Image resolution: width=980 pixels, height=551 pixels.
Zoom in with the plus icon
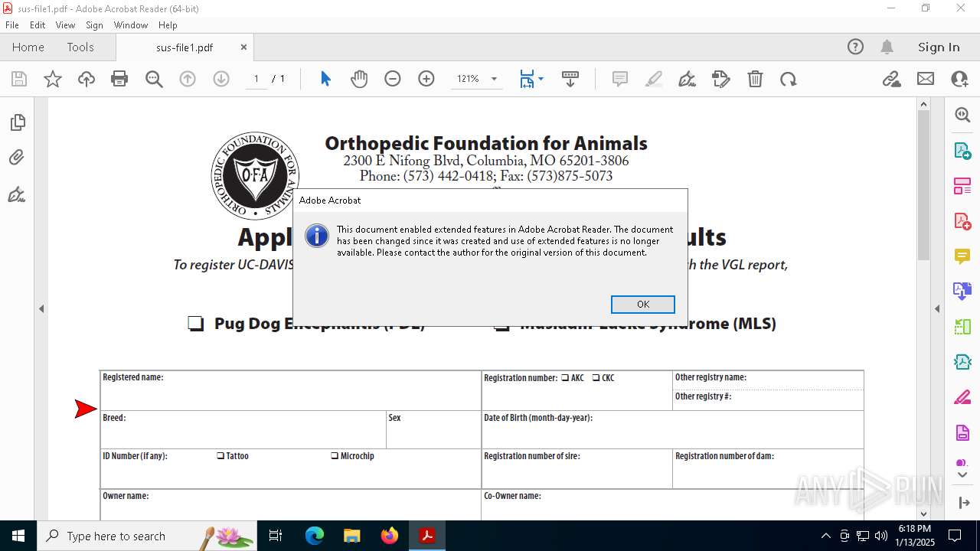click(x=426, y=79)
